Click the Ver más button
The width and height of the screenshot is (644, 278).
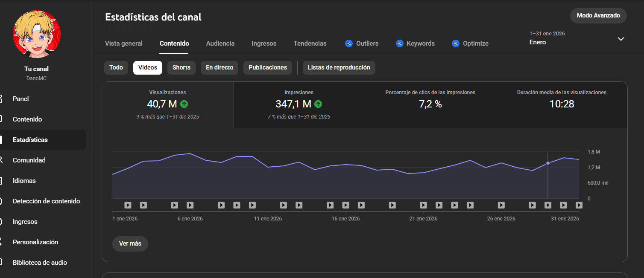130,244
